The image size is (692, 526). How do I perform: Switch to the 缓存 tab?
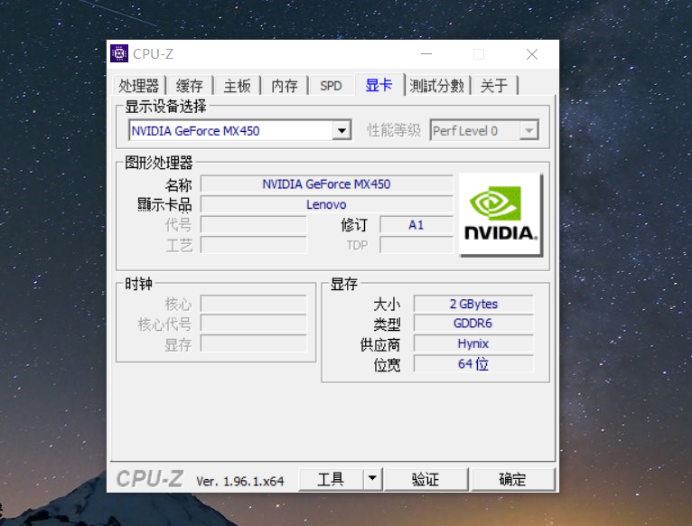tap(189, 86)
